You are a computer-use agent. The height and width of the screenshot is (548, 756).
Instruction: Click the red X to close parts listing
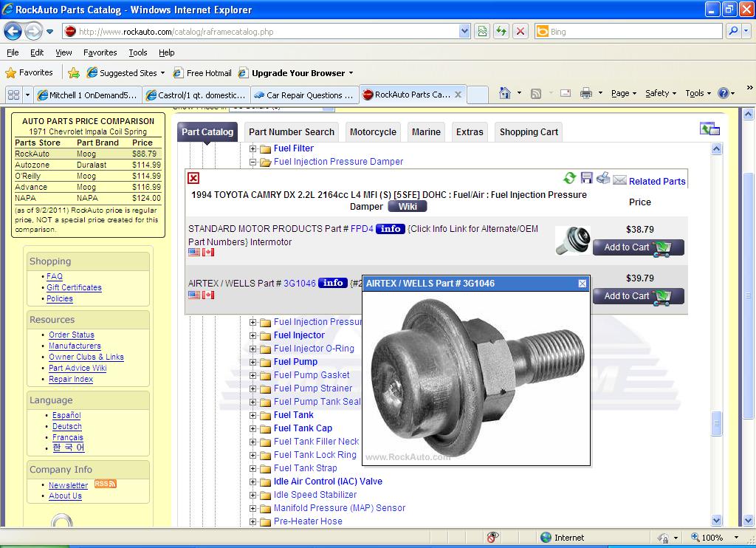pos(193,178)
